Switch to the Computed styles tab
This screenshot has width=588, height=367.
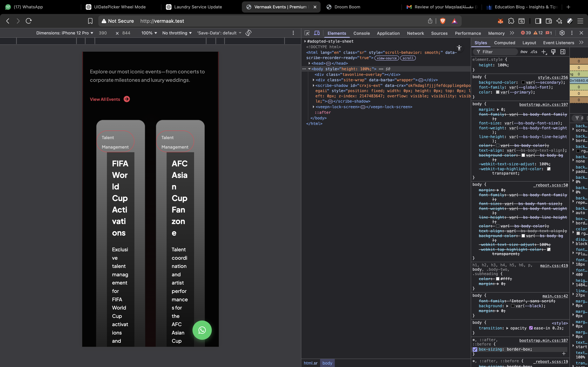coord(504,43)
